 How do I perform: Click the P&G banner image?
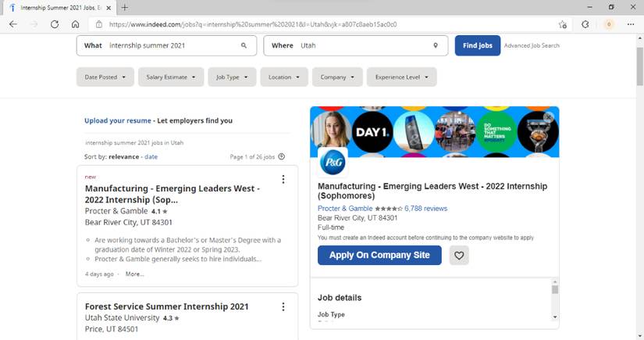[435, 132]
